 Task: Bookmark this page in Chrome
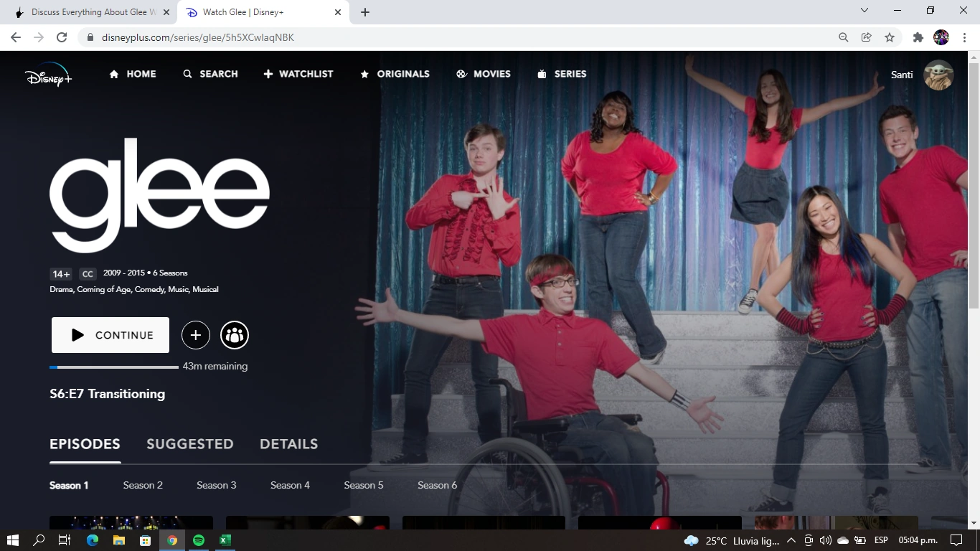889,37
